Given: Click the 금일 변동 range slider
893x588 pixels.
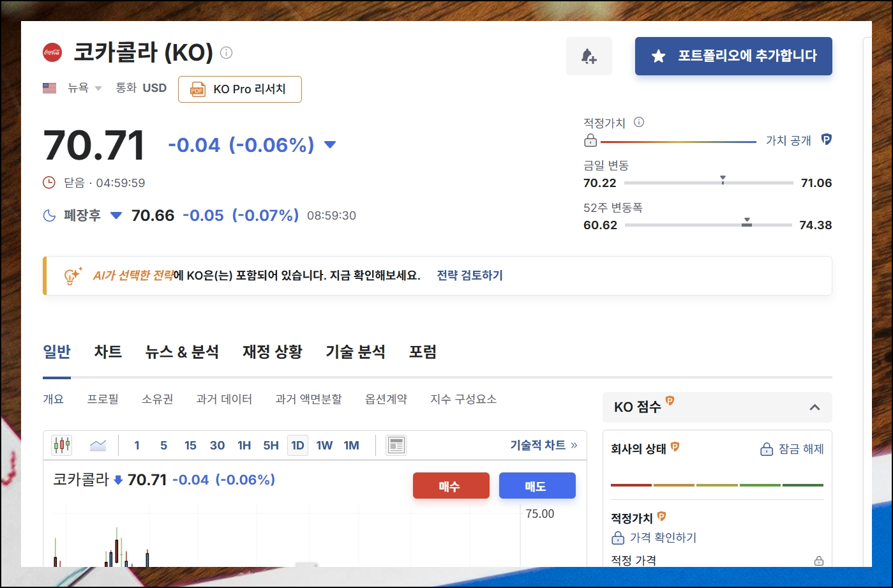Looking at the screenshot, I should 709,183.
